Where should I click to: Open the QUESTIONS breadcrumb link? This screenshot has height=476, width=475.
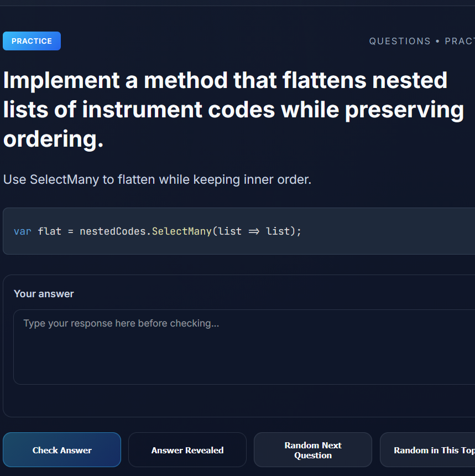pos(399,41)
